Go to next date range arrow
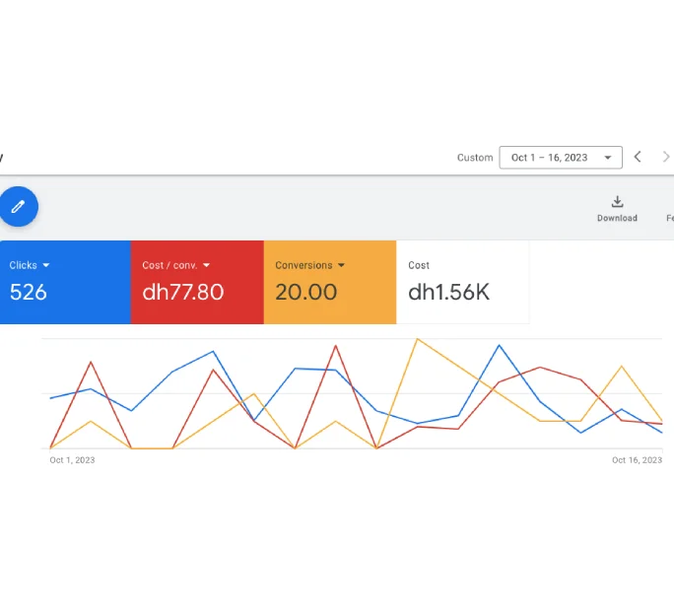The height and width of the screenshot is (616, 674). point(666,157)
